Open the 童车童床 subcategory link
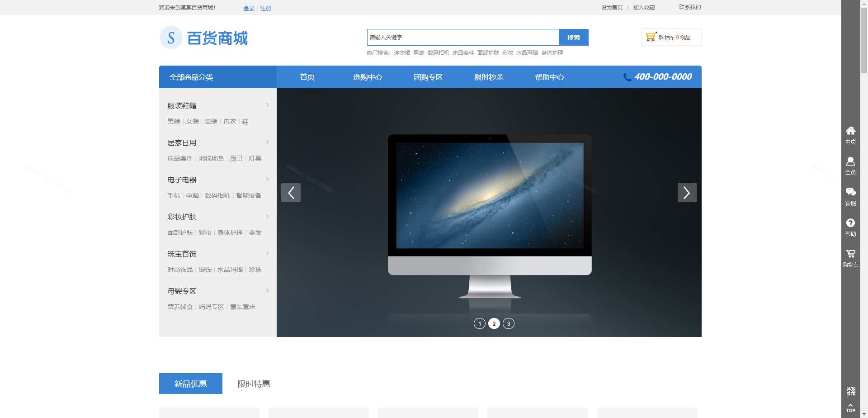Screen dimensions: 868x418 (x=243, y=307)
